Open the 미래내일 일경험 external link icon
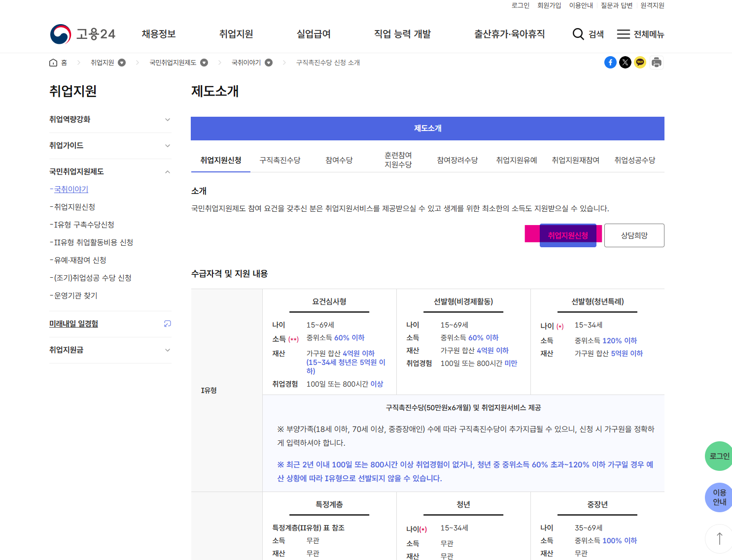The image size is (732, 560). point(168,324)
